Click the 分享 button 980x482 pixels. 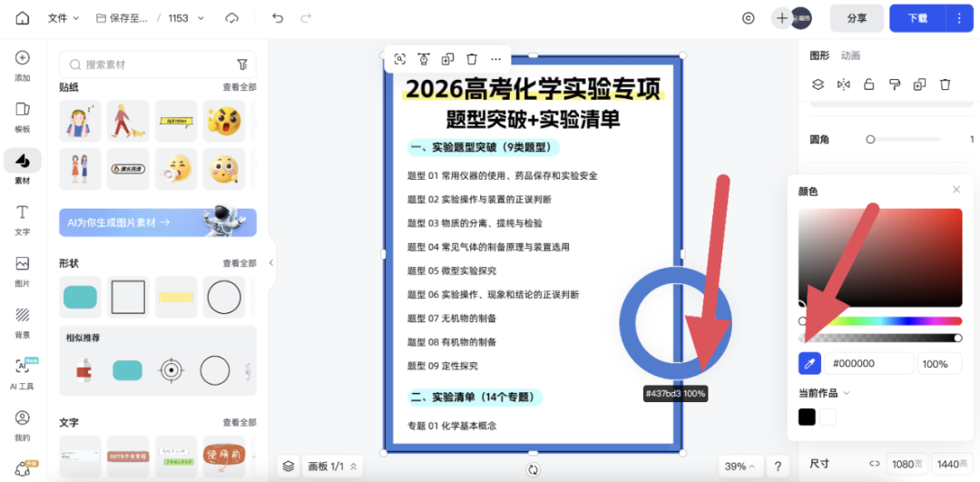856,18
